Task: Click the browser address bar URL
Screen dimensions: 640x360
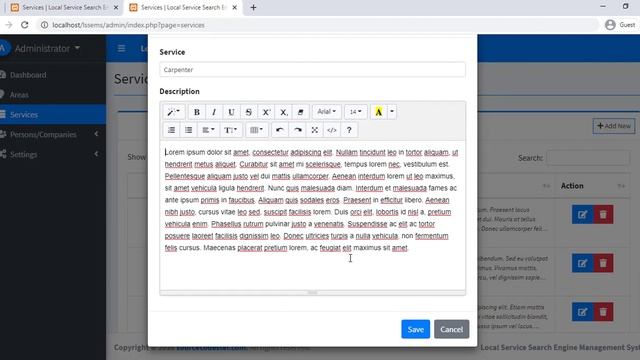Action: tap(129, 25)
